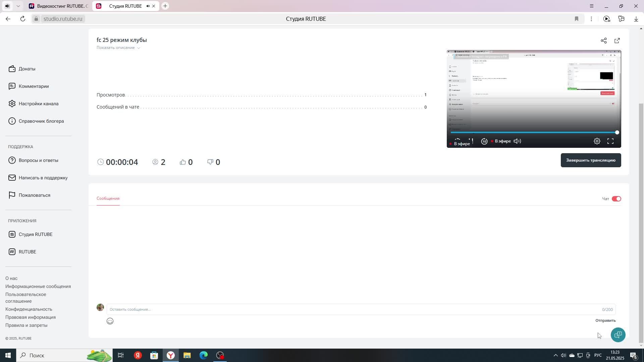Open emoji picker in chat
Screen dimensions: 644x362
(x=110, y=321)
